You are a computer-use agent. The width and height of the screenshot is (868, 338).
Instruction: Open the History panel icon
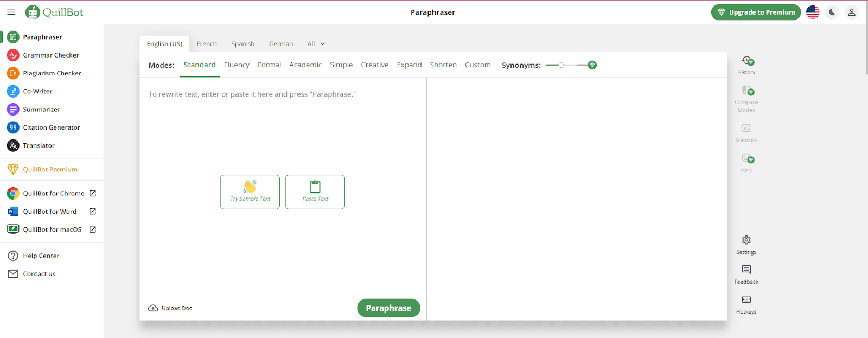[748, 61]
